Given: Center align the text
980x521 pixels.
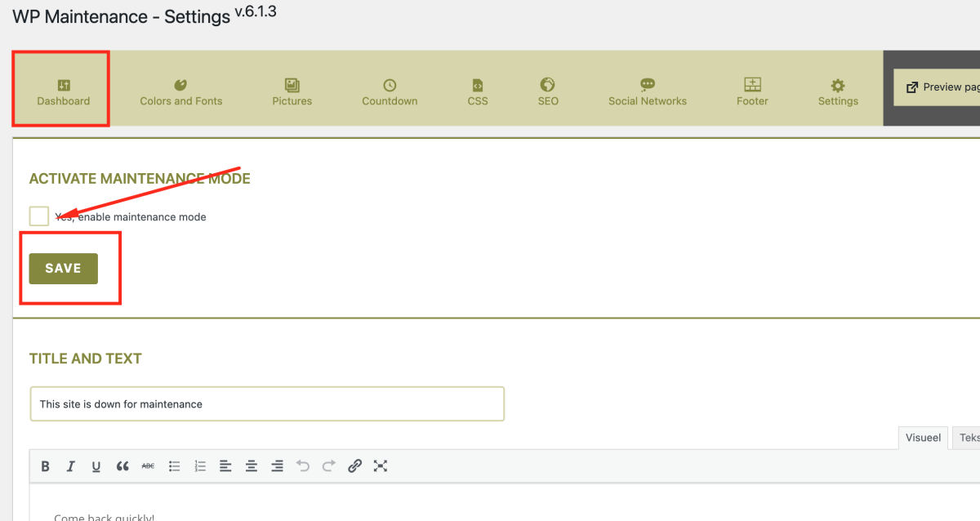Looking at the screenshot, I should point(252,466).
